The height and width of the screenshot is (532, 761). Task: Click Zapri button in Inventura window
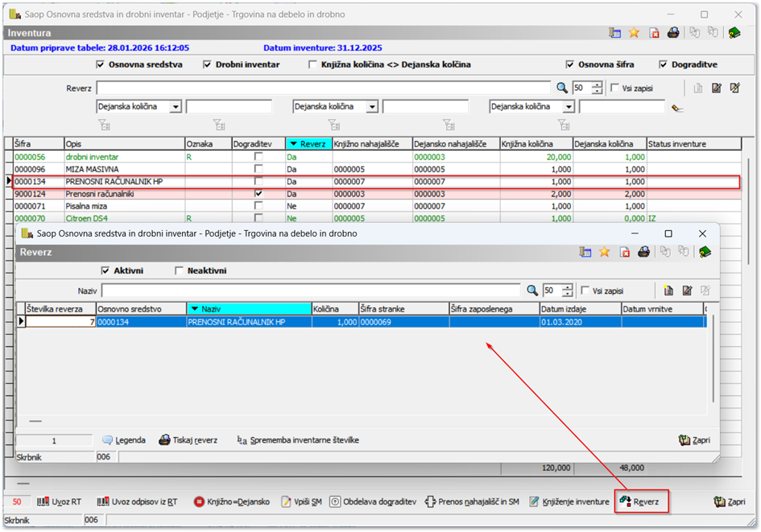pos(730,502)
